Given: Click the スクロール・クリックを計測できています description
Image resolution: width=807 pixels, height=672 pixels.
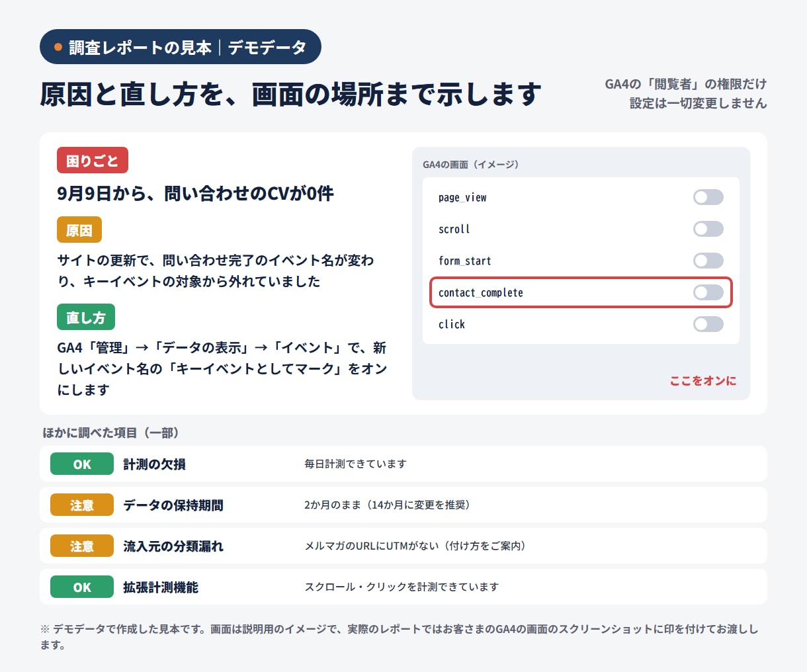Looking at the screenshot, I should pyautogui.click(x=402, y=587).
